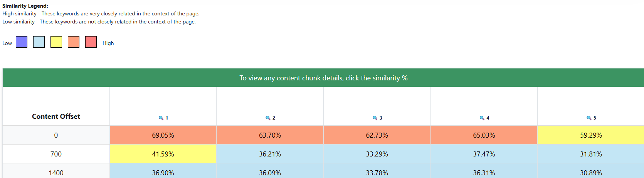644x178 pixels.
Task: Click the 41.59% similarity value
Action: coord(163,154)
